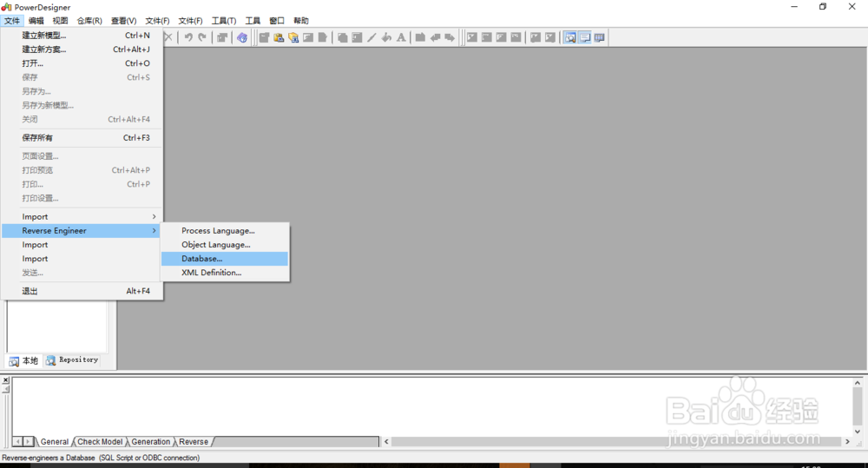Viewport: 868px width, 468px height.
Task: Open the 窗口 menu
Action: tap(277, 21)
